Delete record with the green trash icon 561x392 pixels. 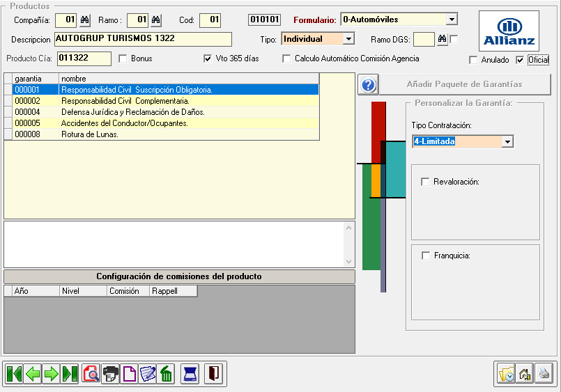pos(166,374)
